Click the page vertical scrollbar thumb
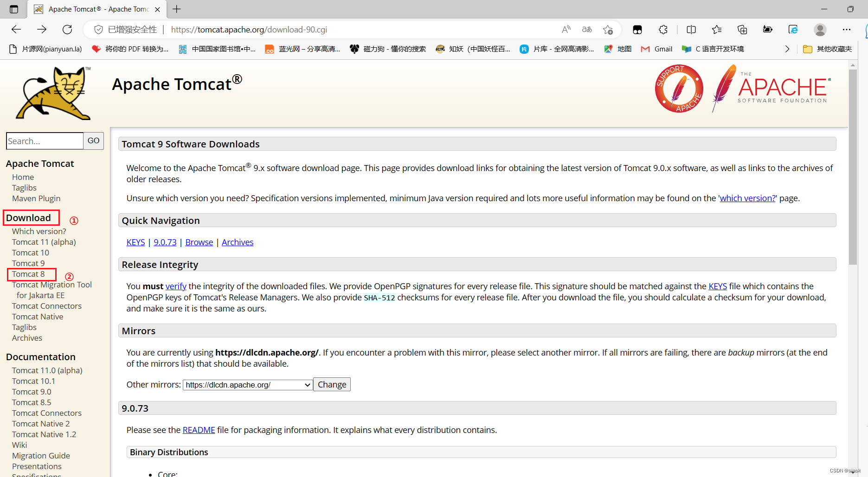 (x=853, y=167)
